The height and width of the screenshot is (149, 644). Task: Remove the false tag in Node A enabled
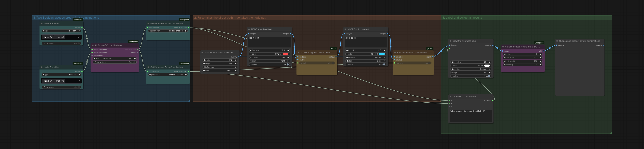pyautogui.click(x=51, y=37)
